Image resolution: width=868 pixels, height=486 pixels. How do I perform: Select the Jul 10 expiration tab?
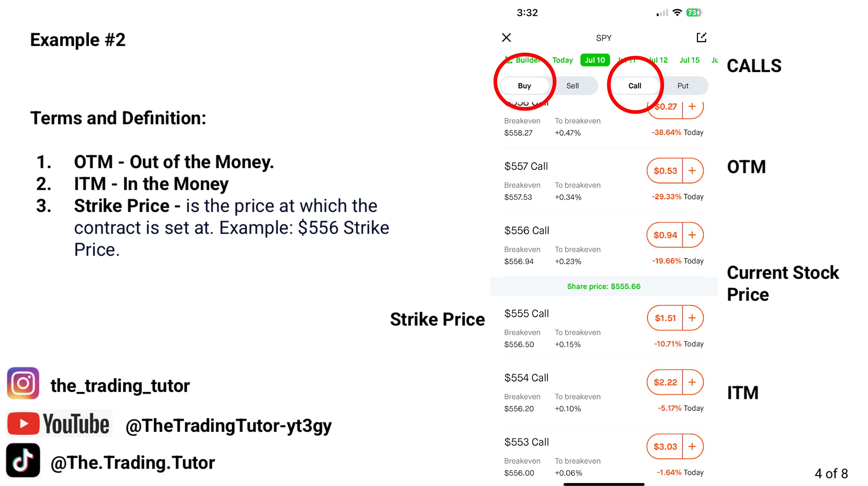click(595, 60)
